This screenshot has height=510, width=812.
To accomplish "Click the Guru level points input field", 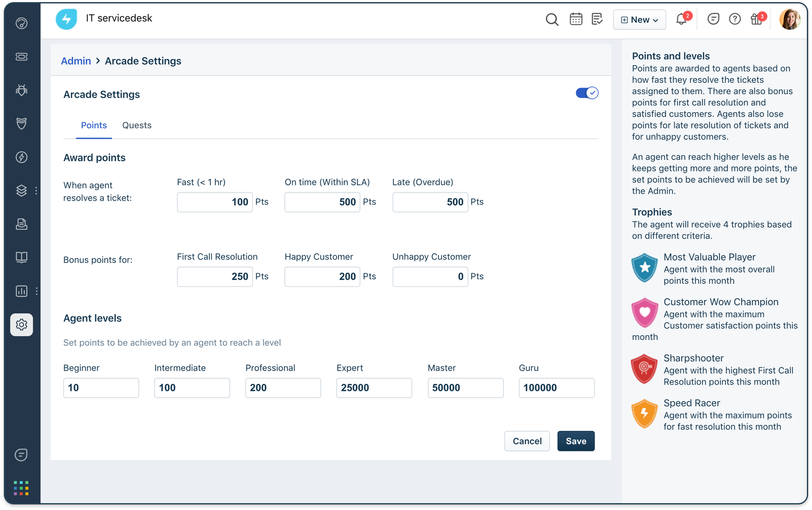I will point(556,387).
